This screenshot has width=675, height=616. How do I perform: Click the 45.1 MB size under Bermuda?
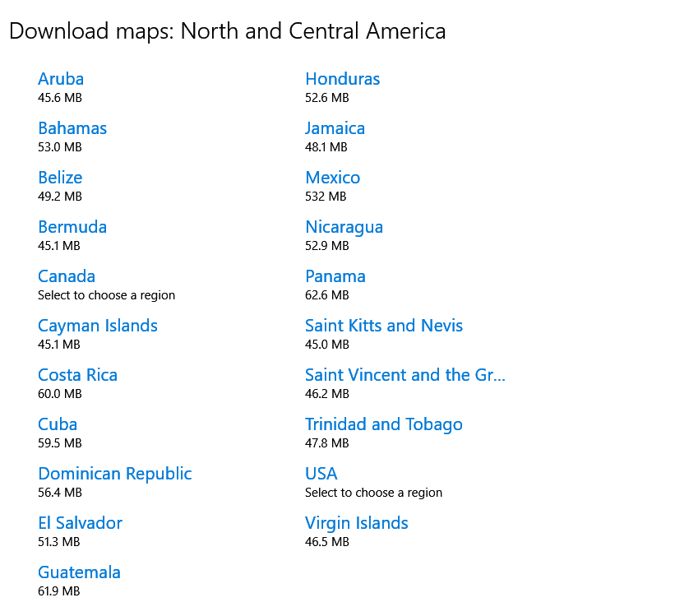point(59,246)
